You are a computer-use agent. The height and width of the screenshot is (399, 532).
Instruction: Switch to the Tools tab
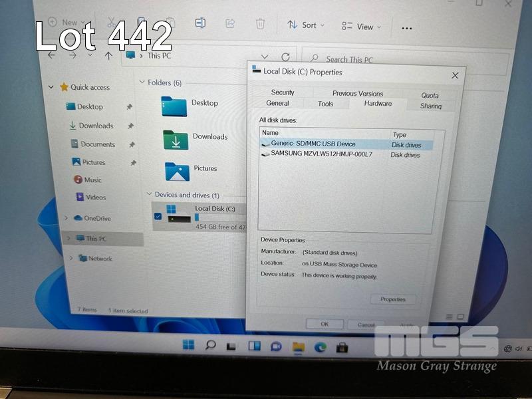(x=325, y=104)
